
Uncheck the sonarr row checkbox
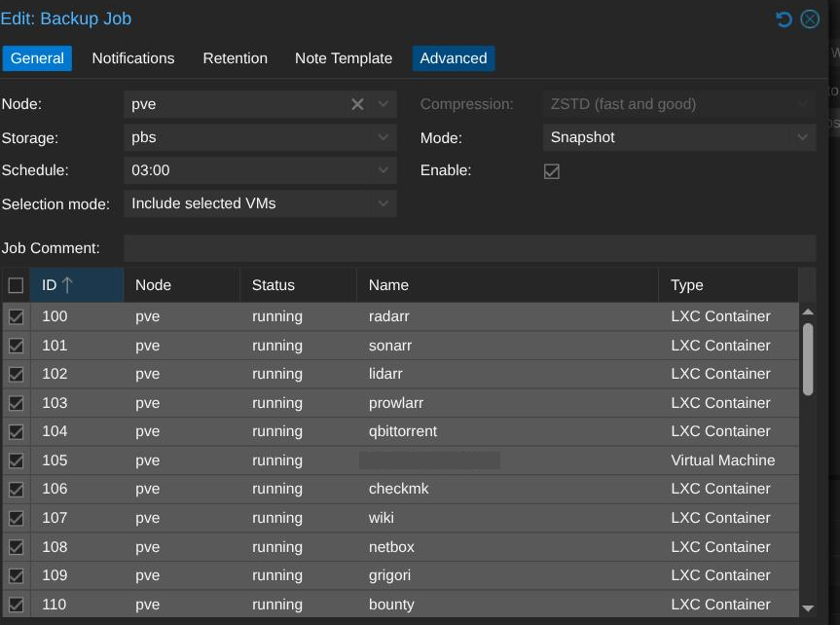pos(17,346)
